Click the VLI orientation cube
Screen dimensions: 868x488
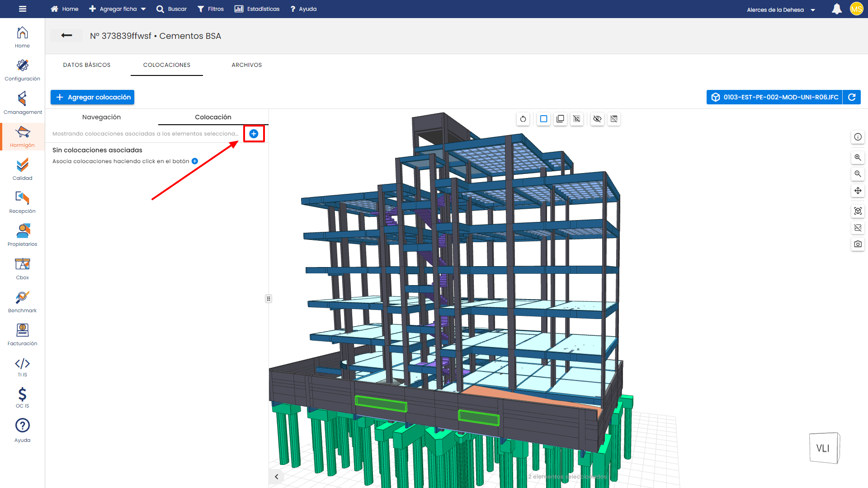click(x=823, y=448)
